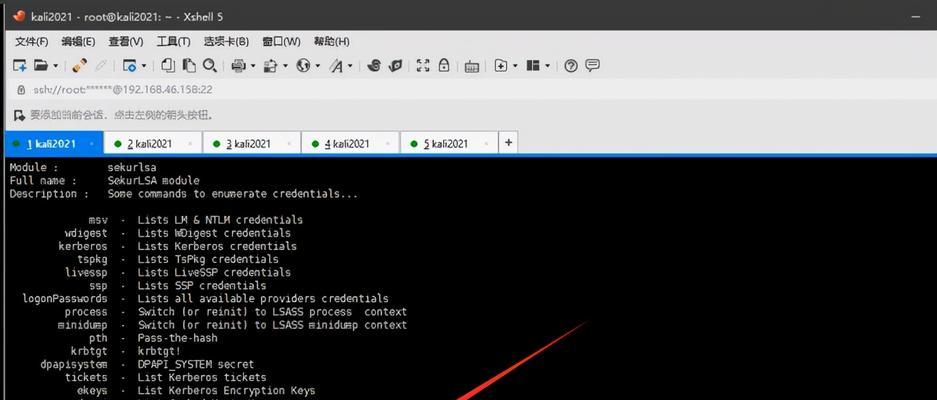This screenshot has width=937, height=400.
Task: Expand the globe Encoding dropdown arrow
Action: pos(317,66)
